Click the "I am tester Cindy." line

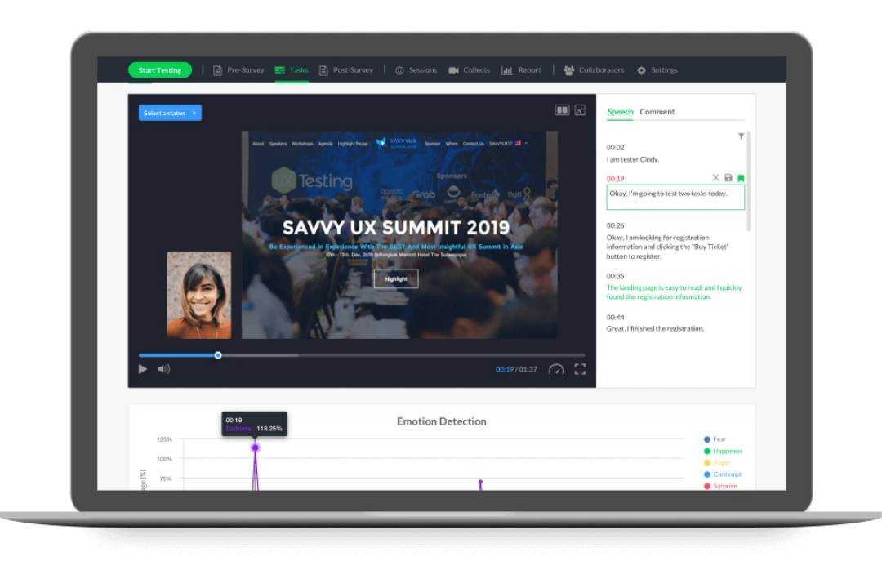click(x=632, y=160)
